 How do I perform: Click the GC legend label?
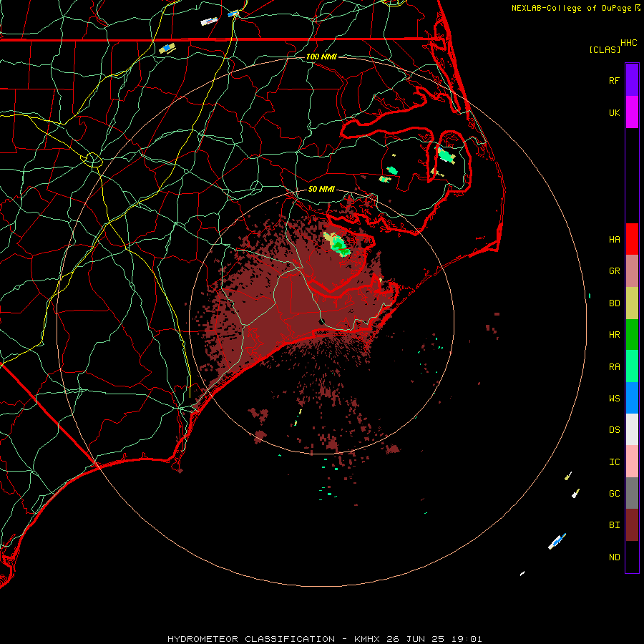tap(614, 493)
